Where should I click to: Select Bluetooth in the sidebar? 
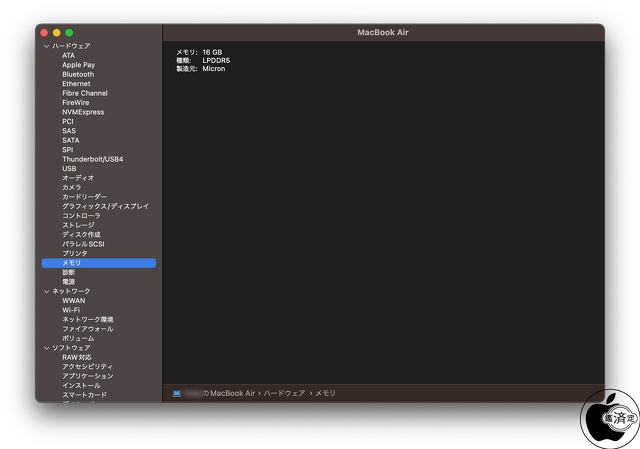pyautogui.click(x=78, y=74)
